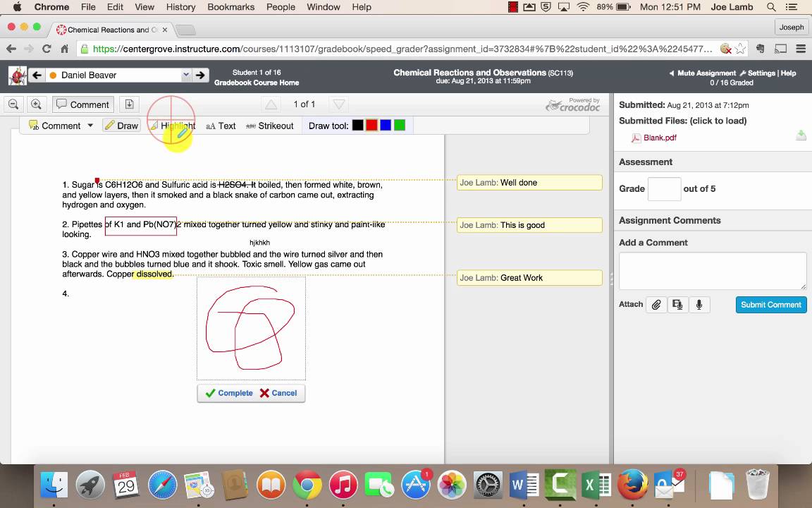This screenshot has height=508, width=812.
Task: Download submission file green arrow icon
Action: [801, 135]
